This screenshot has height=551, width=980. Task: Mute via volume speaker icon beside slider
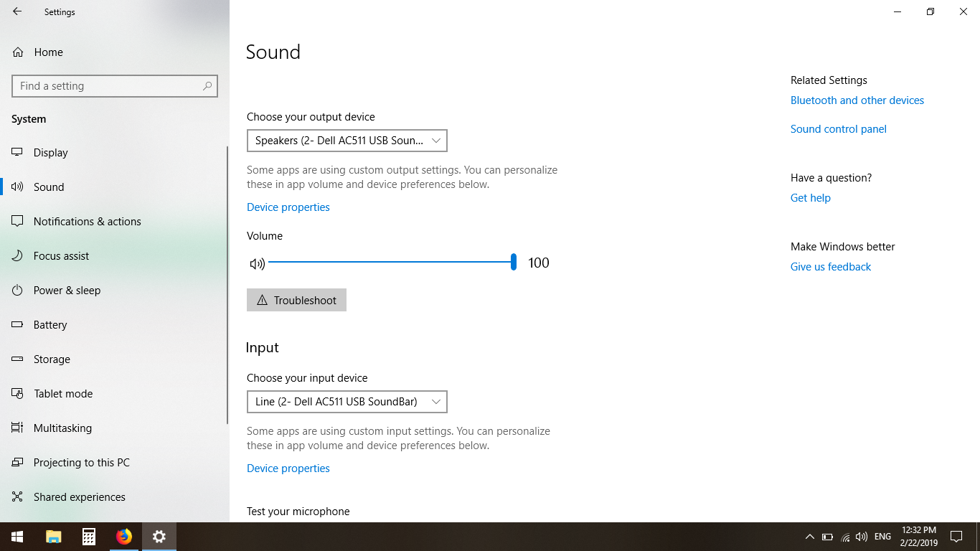coord(257,263)
